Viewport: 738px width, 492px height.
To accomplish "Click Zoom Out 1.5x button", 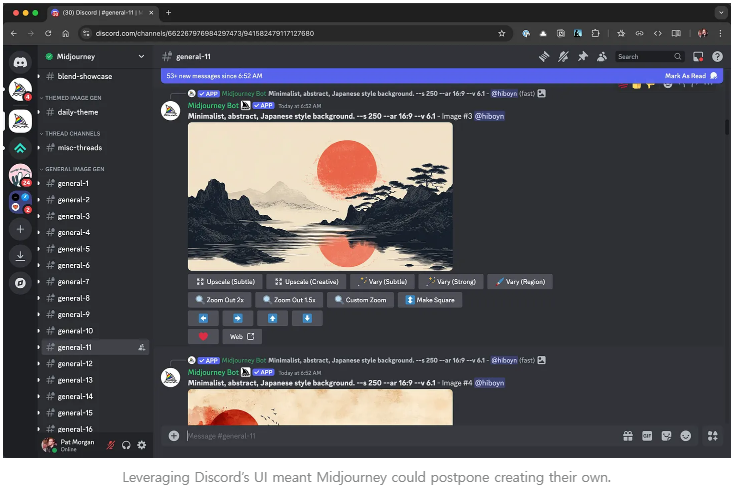I will [289, 300].
